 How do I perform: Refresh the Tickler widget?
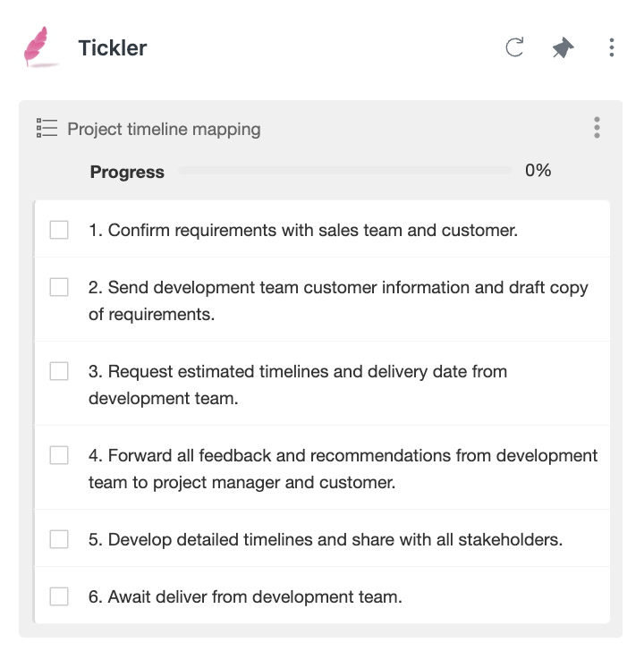coord(514,47)
